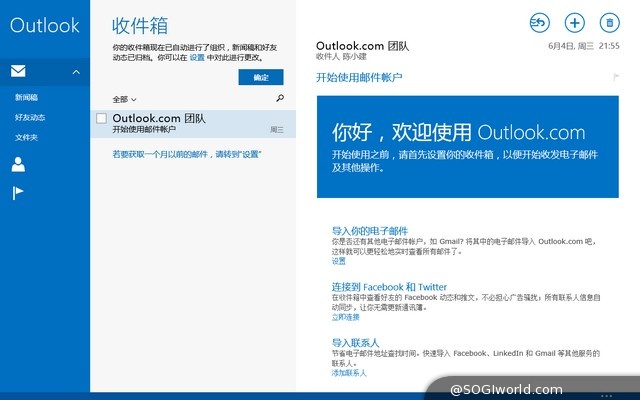Click the 确定 button
640x400 pixels.
point(261,77)
